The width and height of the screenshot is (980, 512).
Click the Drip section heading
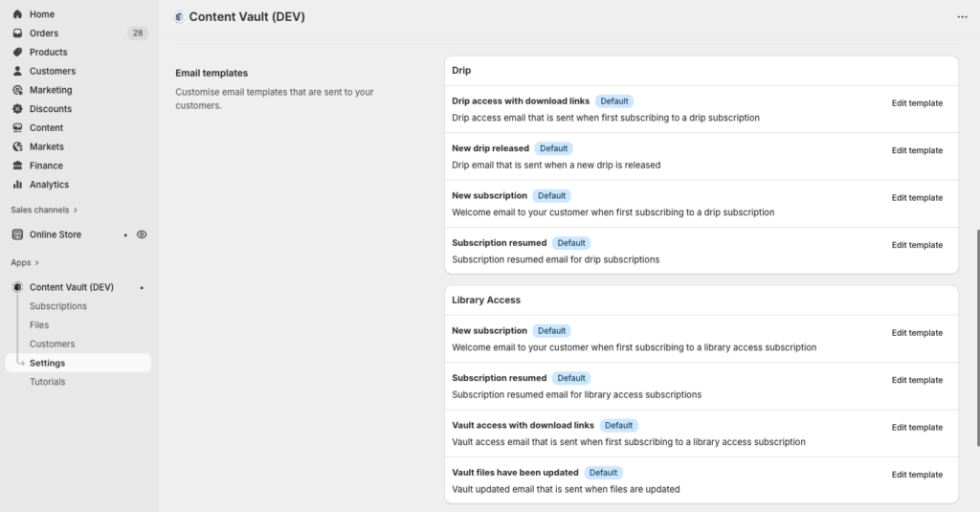461,71
